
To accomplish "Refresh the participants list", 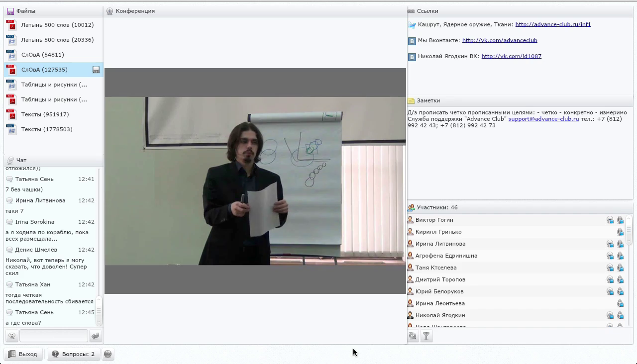I will coord(413,336).
